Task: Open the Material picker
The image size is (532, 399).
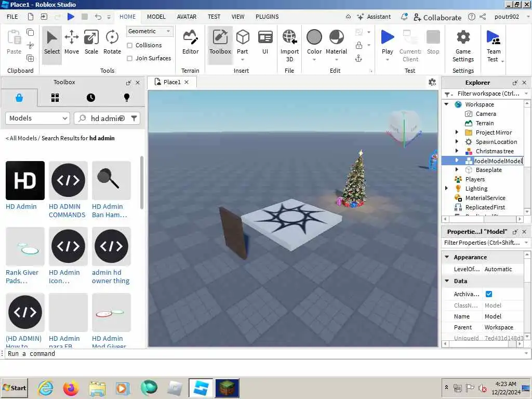Action: click(x=336, y=42)
